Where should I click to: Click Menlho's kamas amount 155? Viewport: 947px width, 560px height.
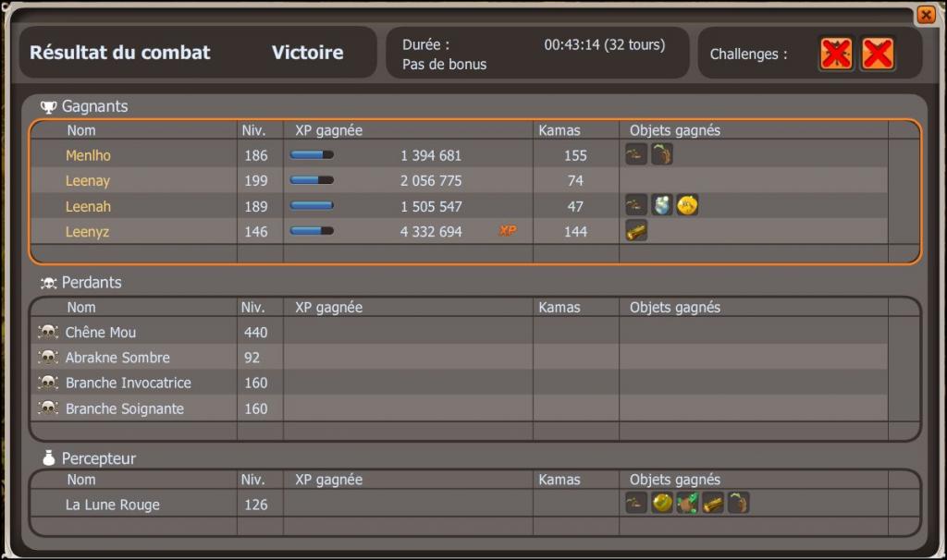[575, 155]
